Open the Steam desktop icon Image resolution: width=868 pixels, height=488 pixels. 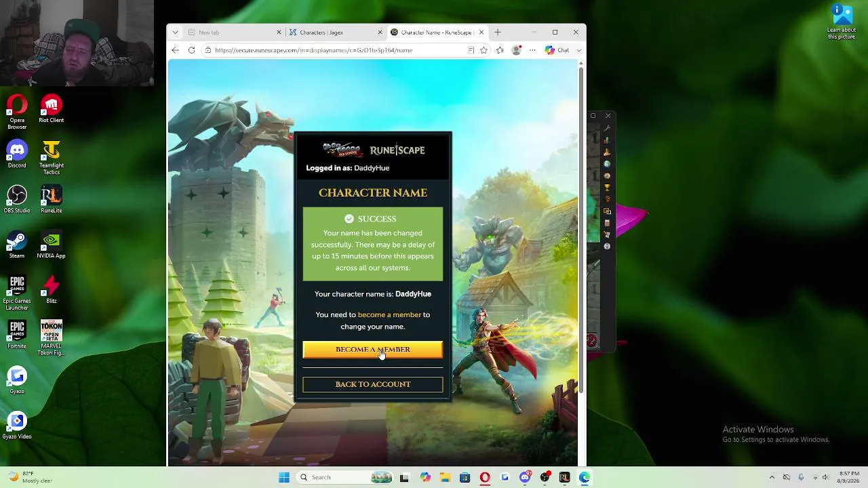tap(17, 245)
